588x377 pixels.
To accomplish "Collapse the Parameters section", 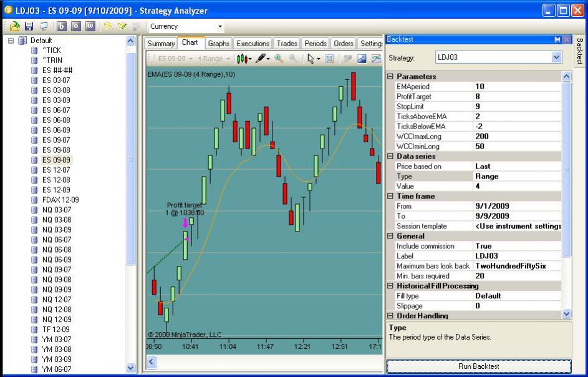I will 390,77.
